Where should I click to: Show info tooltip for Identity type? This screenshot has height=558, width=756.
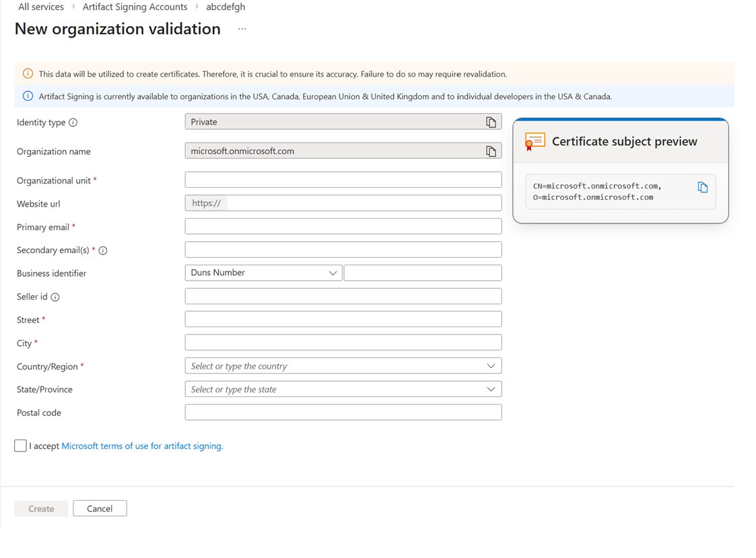pos(73,123)
